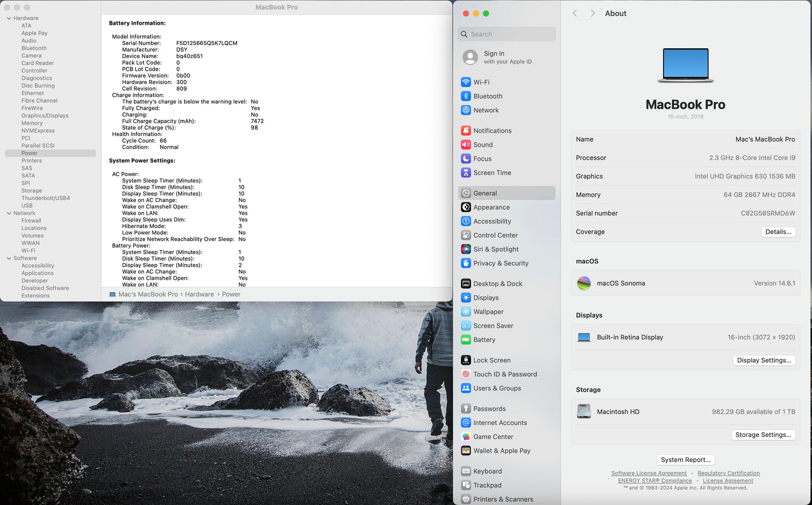Select the Focus moon icon
Viewport: 812px width, 505px height.
click(466, 158)
